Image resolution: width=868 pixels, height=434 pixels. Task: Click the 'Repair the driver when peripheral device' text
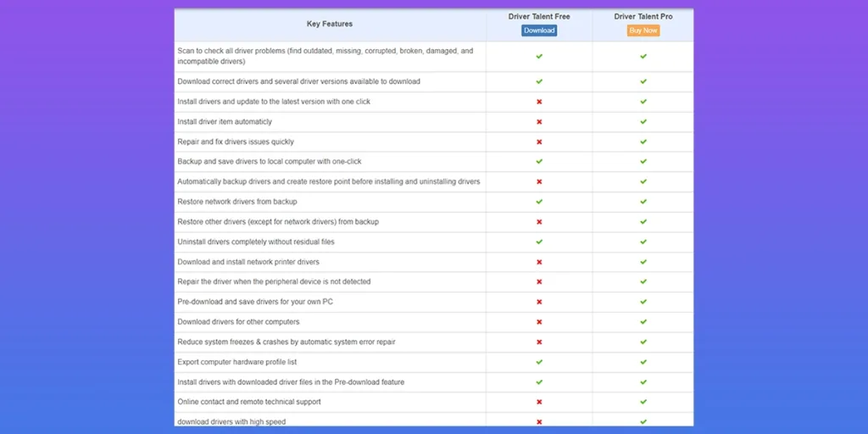tap(274, 281)
